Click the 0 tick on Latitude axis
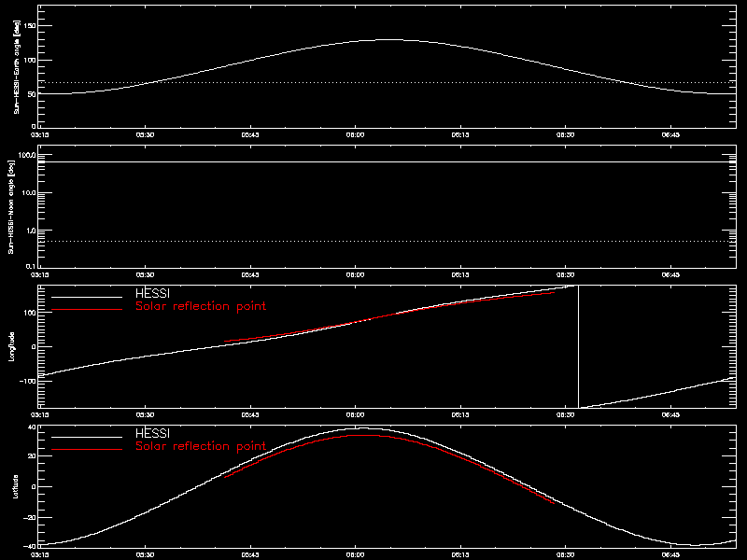This screenshot has width=747, height=560. click(34, 486)
